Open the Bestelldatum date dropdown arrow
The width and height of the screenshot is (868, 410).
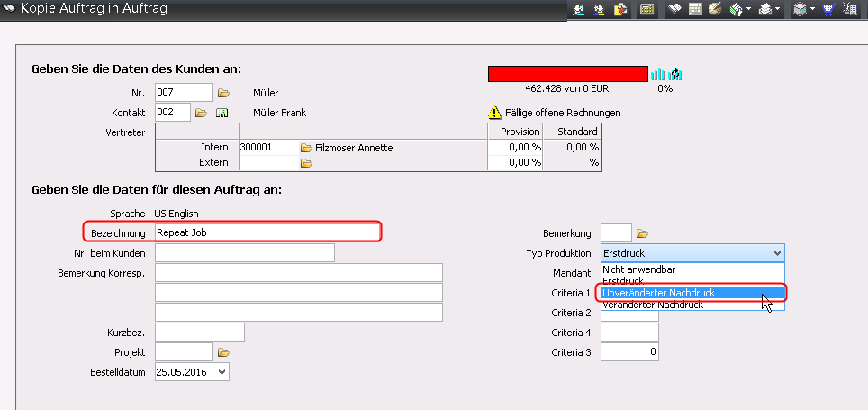222,372
